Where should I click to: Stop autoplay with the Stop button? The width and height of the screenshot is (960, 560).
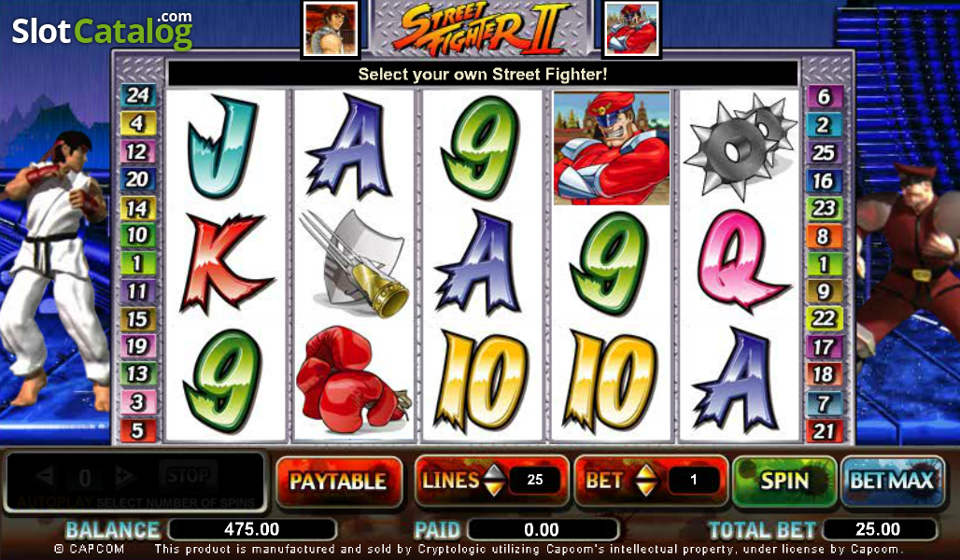click(x=188, y=476)
